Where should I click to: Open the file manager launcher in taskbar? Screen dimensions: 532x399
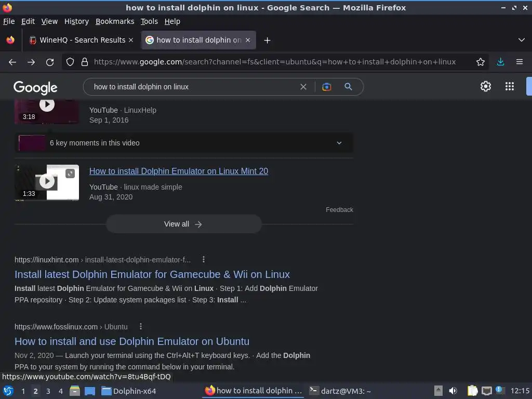75,391
